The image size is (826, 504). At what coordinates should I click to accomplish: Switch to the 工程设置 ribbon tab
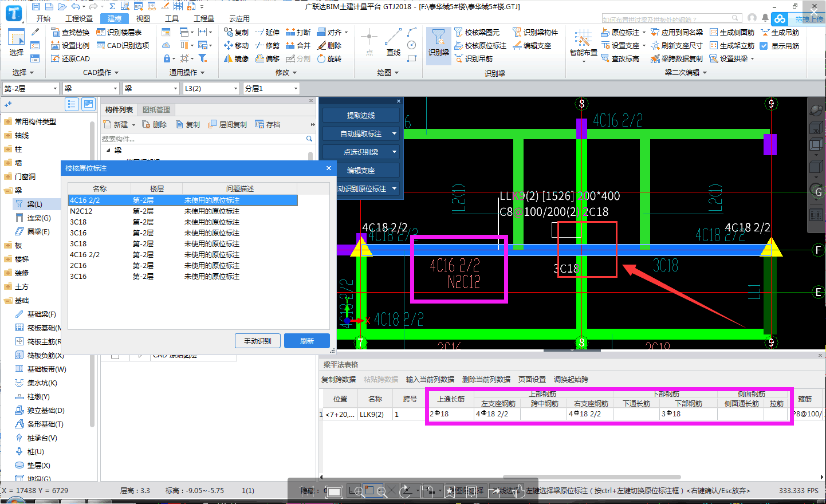[x=79, y=18]
